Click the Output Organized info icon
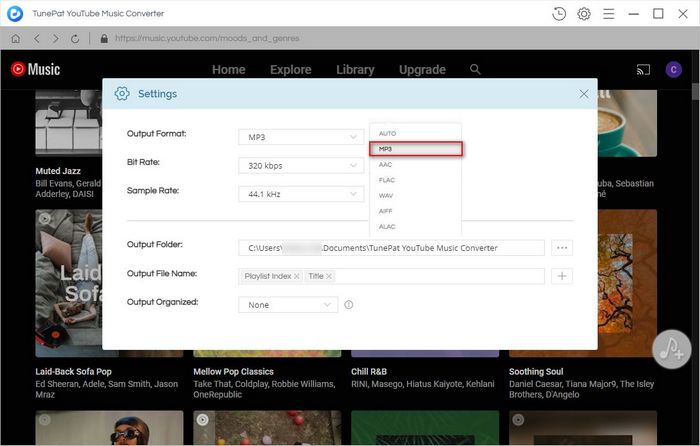The image size is (700, 446). click(349, 305)
